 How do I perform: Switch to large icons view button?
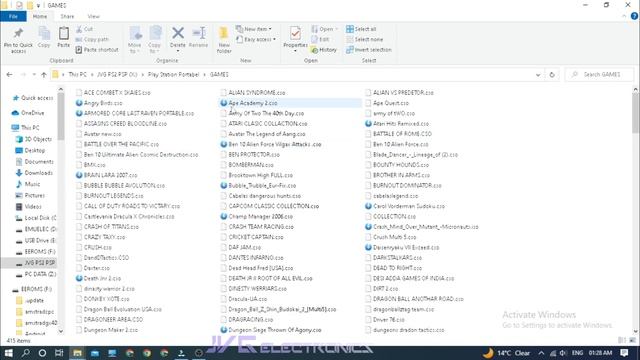tap(632, 340)
